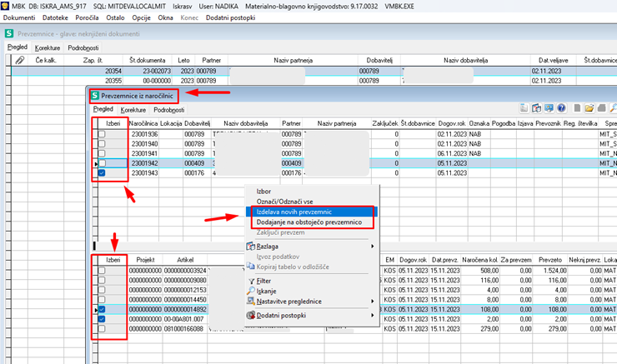This screenshot has height=364, width=617.
Task: Tick the checkbox for article 0000000009080
Action: 102,280
